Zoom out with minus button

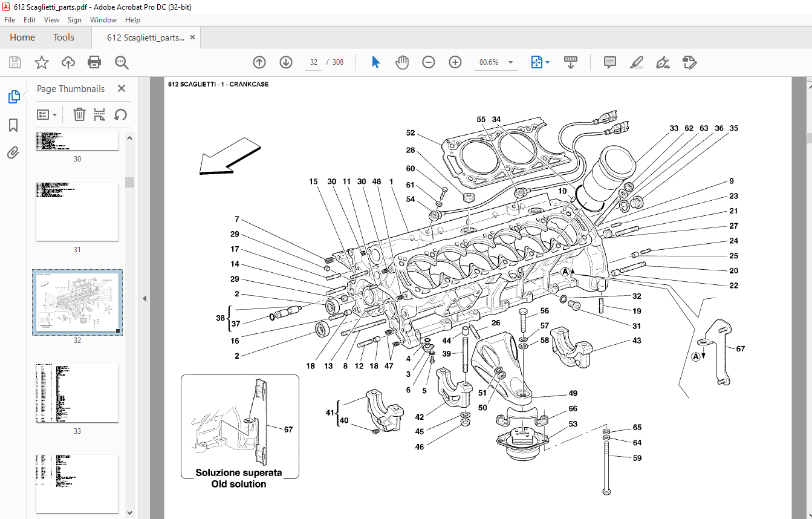click(x=429, y=62)
